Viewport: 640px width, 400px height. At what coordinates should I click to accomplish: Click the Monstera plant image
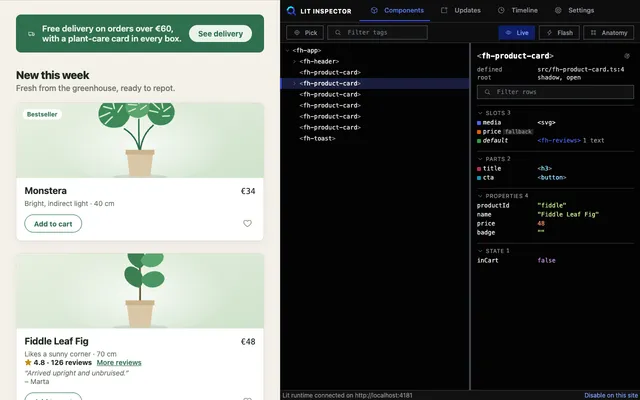[140, 140]
